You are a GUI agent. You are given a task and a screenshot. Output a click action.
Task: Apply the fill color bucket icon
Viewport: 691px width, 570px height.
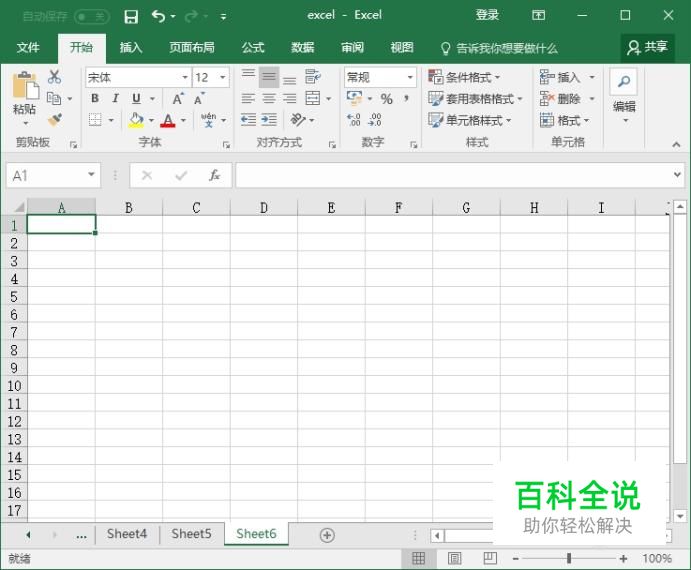[136, 119]
